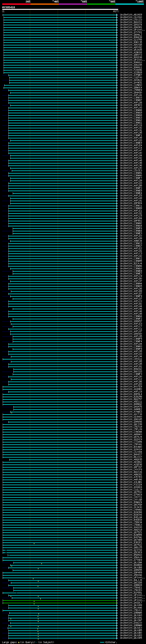Select the UniRef100_B6KID3 hit

coord(131,371)
